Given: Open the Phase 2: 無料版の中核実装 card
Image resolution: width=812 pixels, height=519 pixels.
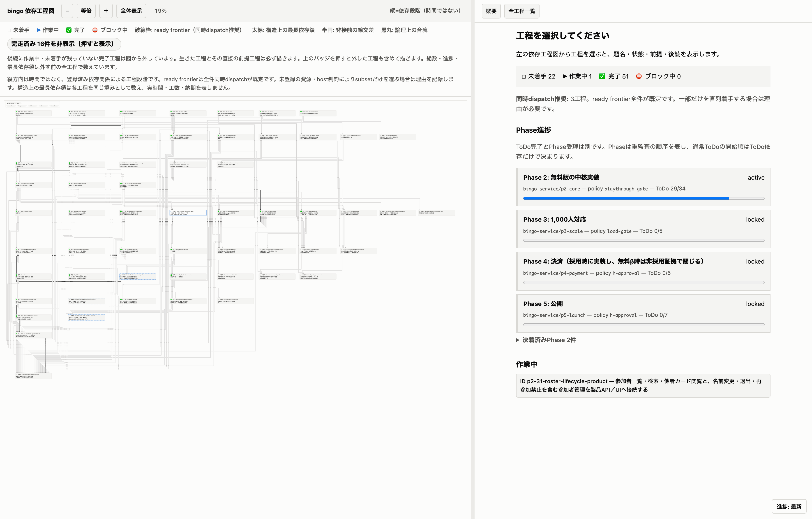Looking at the screenshot, I should tap(643, 187).
